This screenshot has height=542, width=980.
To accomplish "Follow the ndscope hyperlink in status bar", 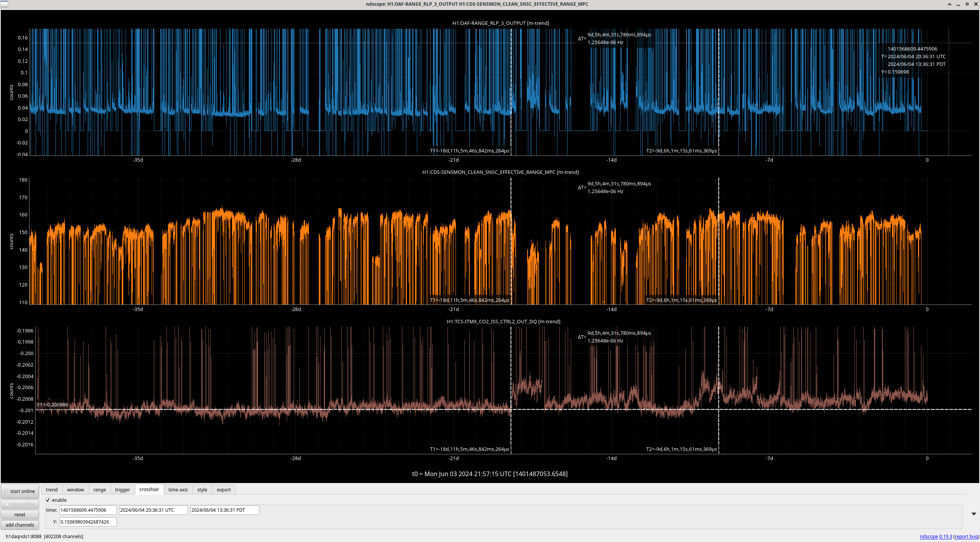I will point(929,536).
